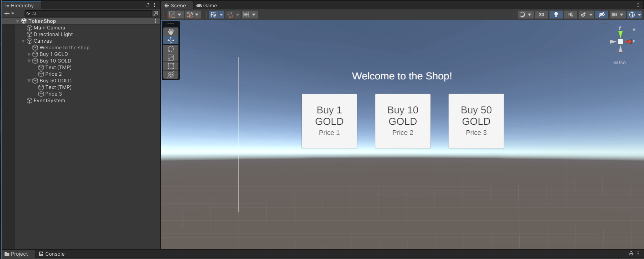Click the plus create-object button in Hierarchy

coord(7,14)
